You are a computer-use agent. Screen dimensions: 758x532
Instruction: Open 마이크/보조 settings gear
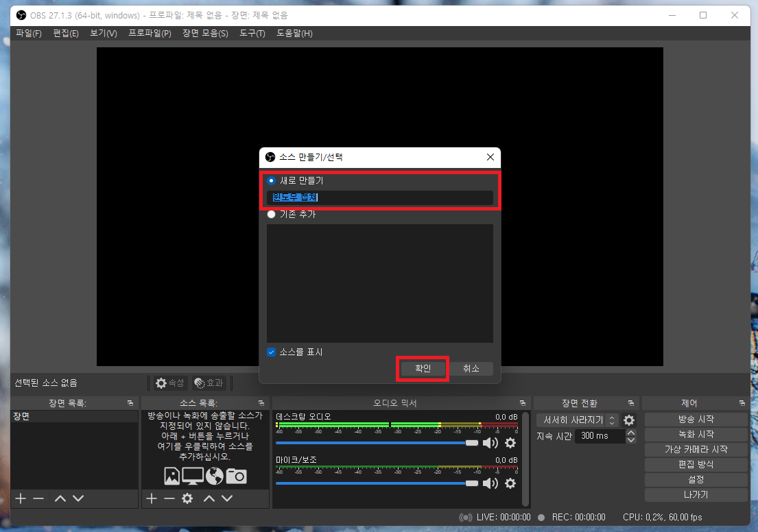point(510,484)
